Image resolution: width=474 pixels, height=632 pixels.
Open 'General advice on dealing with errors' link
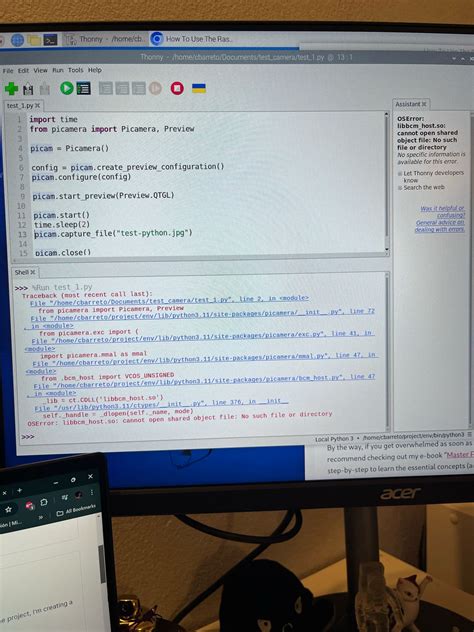coord(440,226)
